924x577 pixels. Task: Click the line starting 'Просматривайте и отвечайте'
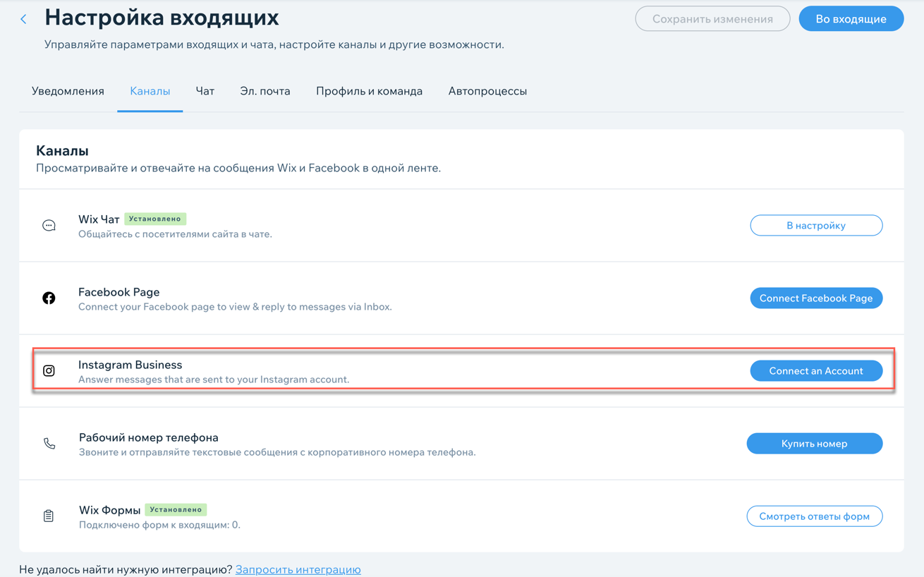coord(238,168)
